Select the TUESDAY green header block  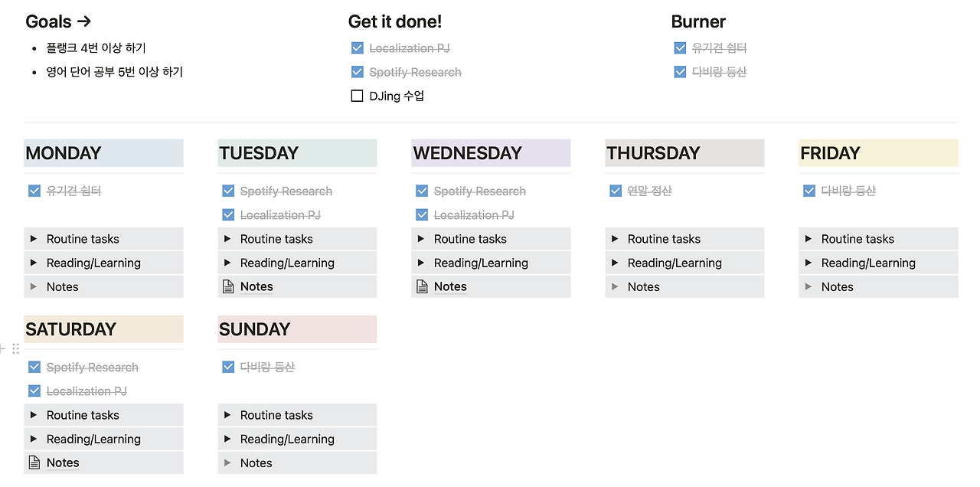click(x=297, y=153)
